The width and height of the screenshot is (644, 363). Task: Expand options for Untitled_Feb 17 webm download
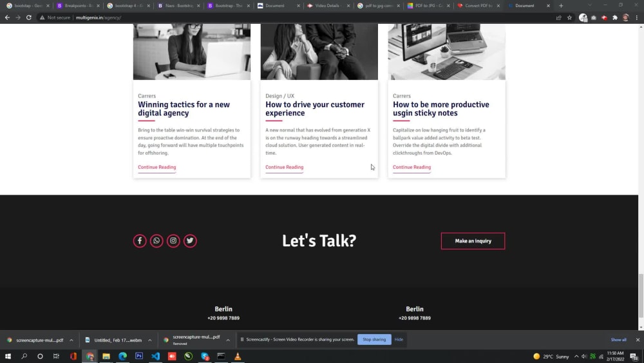(x=149, y=340)
